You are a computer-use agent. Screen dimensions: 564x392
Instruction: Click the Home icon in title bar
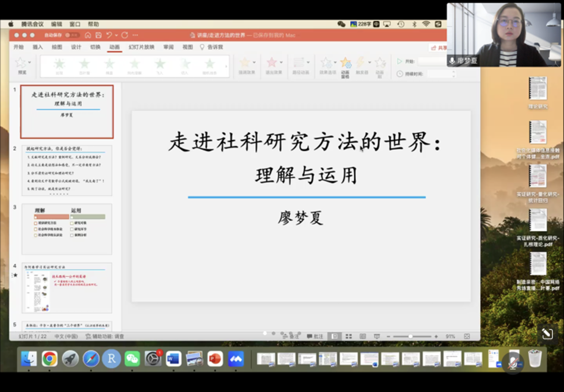[x=88, y=35]
